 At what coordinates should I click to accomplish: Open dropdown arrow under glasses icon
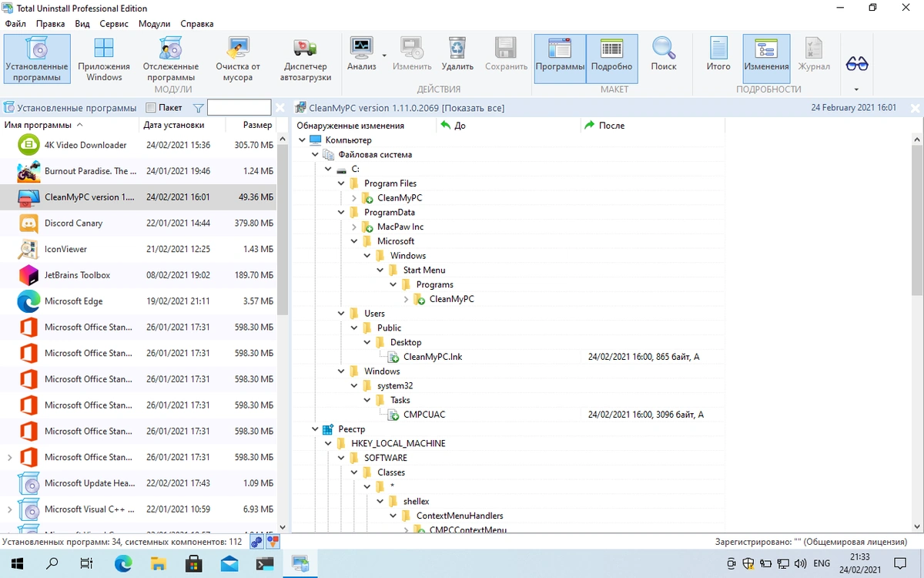pyautogui.click(x=857, y=89)
